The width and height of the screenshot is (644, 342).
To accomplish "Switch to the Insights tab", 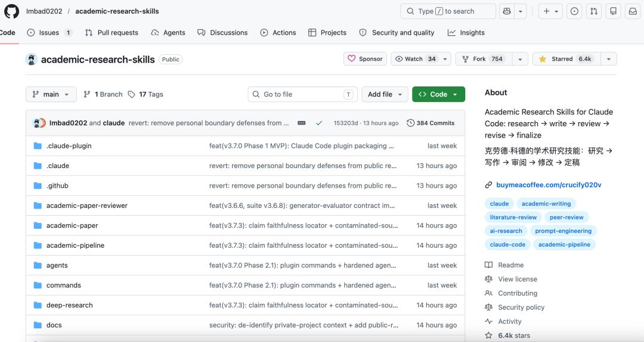I will (x=466, y=32).
